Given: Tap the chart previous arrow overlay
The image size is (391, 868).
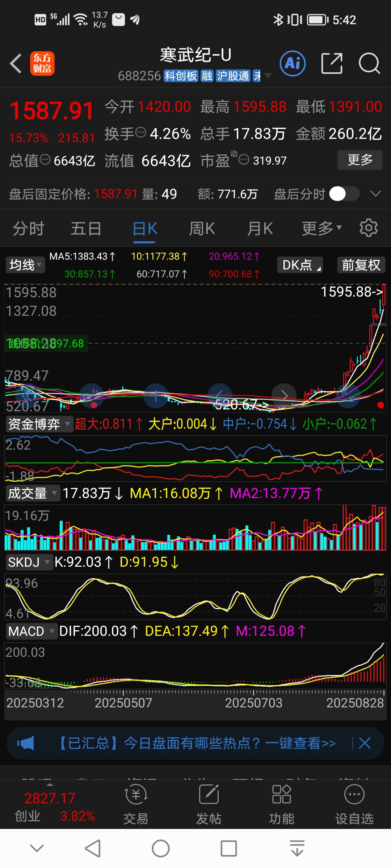Looking at the screenshot, I should pos(220,396).
